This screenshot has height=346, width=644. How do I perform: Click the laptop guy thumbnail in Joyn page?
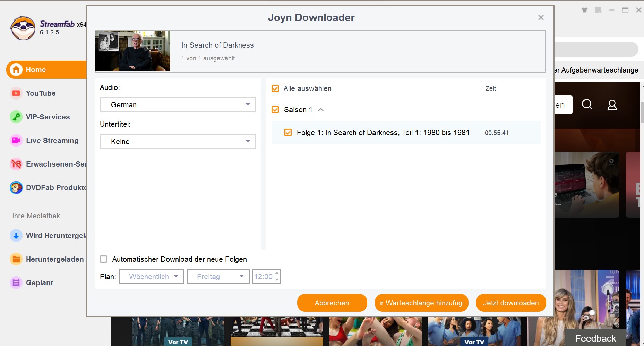tap(587, 185)
